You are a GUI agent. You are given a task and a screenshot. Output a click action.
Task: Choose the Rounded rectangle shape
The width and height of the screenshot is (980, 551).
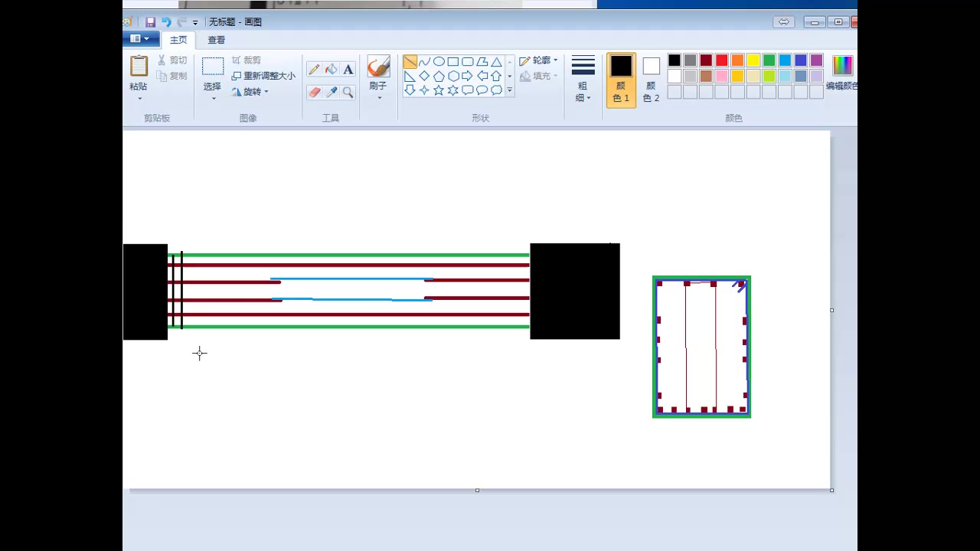pos(467,62)
